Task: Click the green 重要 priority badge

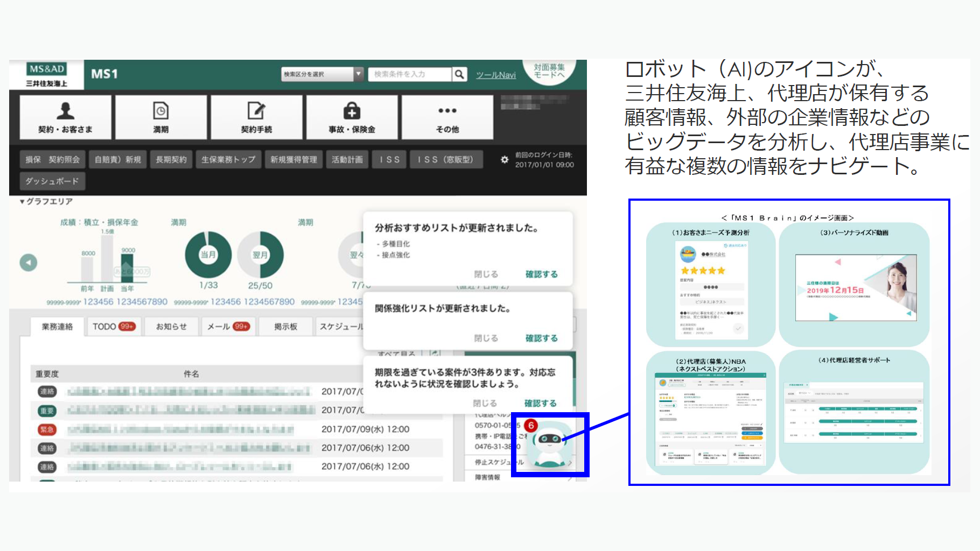Action: click(x=47, y=411)
